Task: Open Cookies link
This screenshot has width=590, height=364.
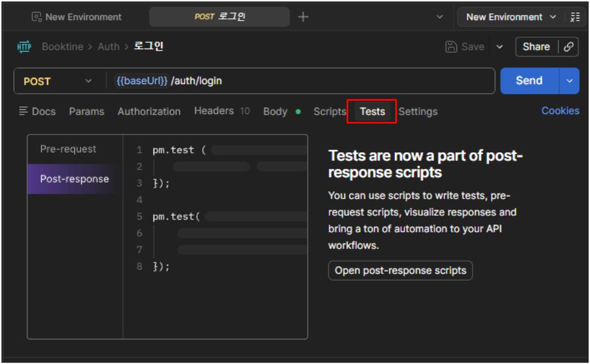Action: click(x=560, y=110)
